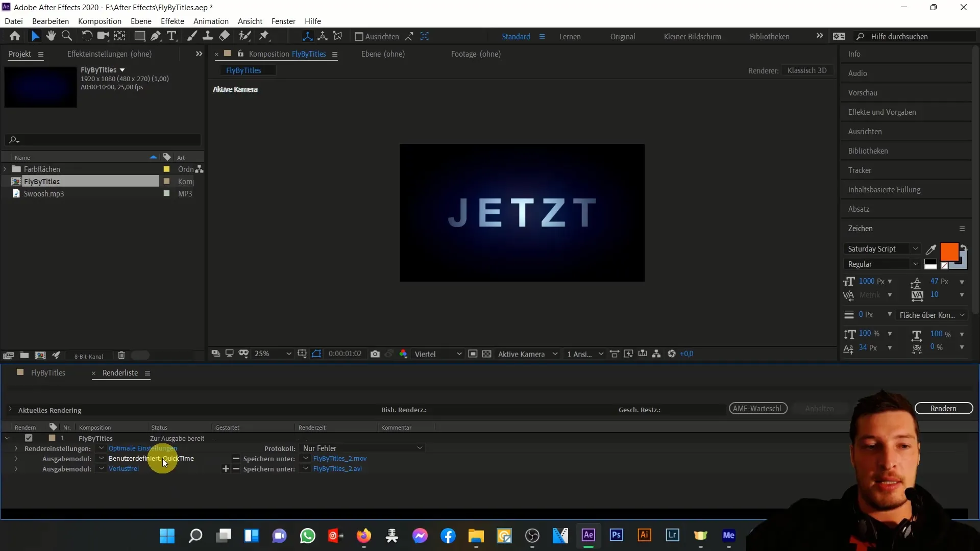This screenshot has height=551, width=980.
Task: Click the Render button to start rendering
Action: [x=944, y=408]
